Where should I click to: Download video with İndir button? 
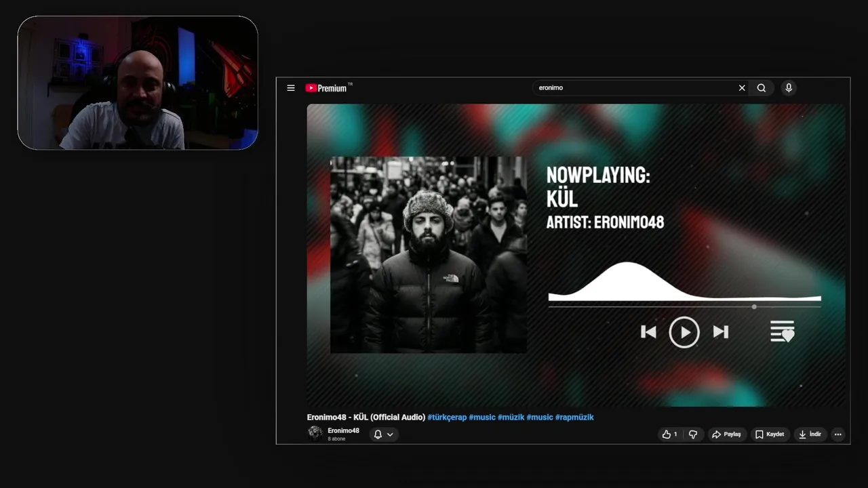pyautogui.click(x=810, y=434)
